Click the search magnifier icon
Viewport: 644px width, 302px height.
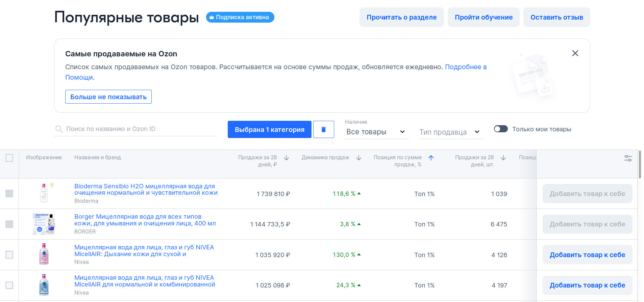tap(59, 129)
